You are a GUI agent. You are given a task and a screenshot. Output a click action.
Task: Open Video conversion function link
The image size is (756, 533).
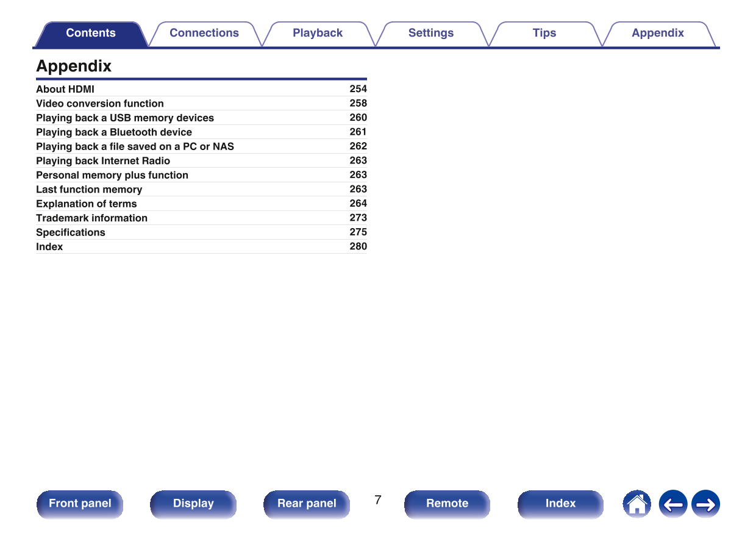click(100, 104)
